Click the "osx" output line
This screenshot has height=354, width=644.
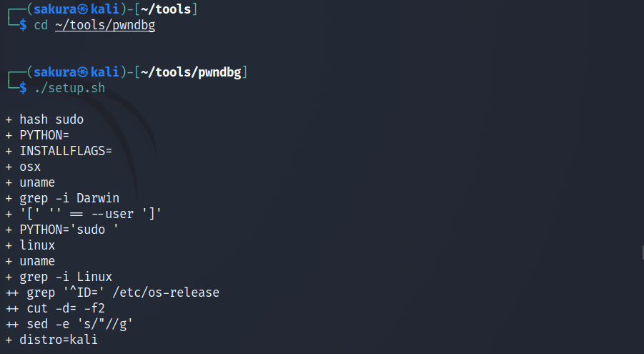click(30, 167)
